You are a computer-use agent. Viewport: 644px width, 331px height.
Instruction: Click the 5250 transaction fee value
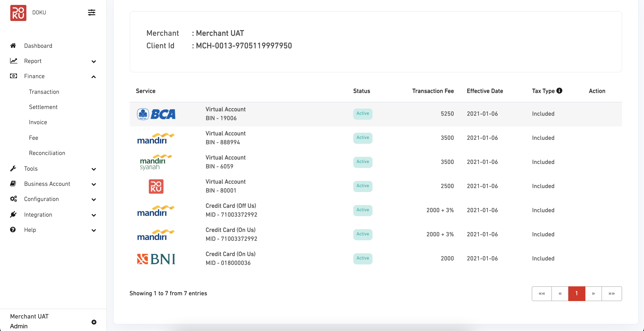pos(447,114)
